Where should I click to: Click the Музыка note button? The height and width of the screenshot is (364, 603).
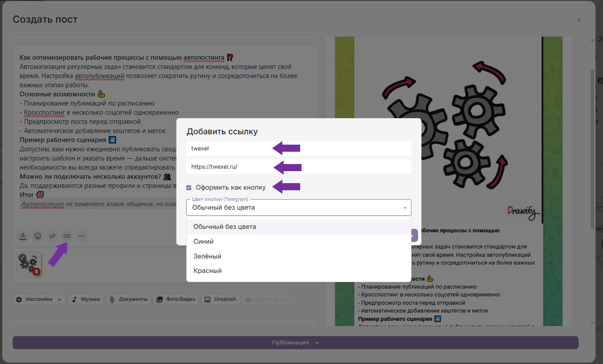pos(86,299)
